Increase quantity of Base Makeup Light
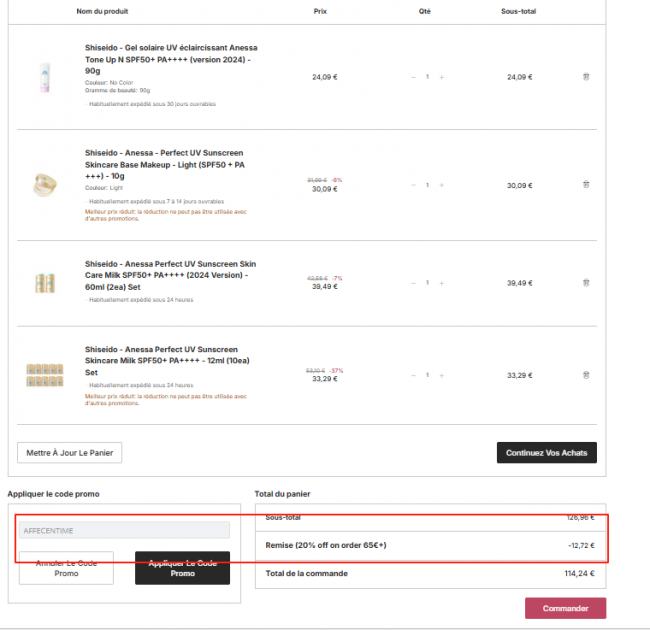This screenshot has width=650, height=630. pyautogui.click(x=441, y=184)
